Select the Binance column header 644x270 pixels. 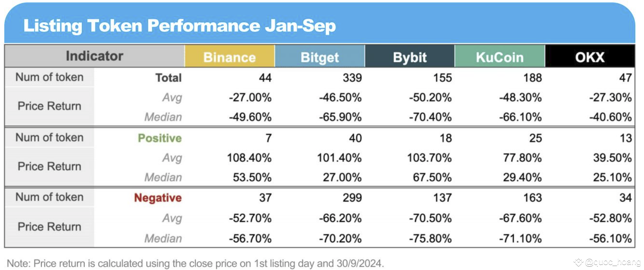(230, 56)
